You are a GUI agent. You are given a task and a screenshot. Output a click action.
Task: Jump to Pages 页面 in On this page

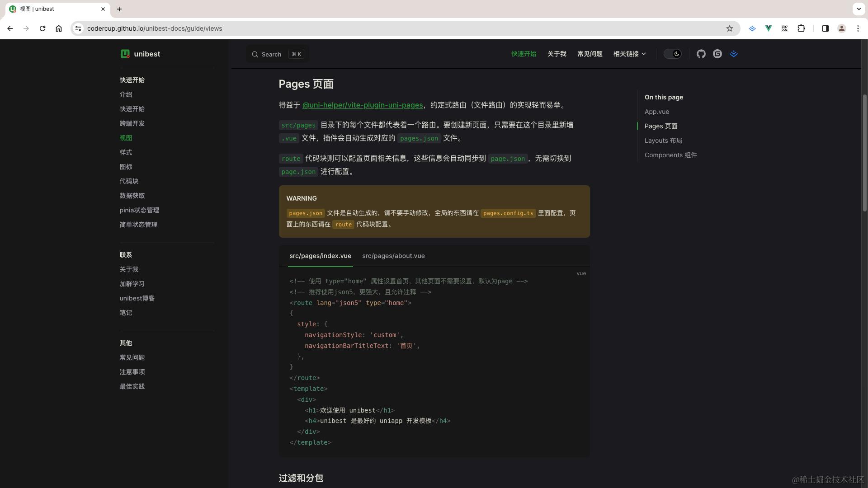point(661,127)
